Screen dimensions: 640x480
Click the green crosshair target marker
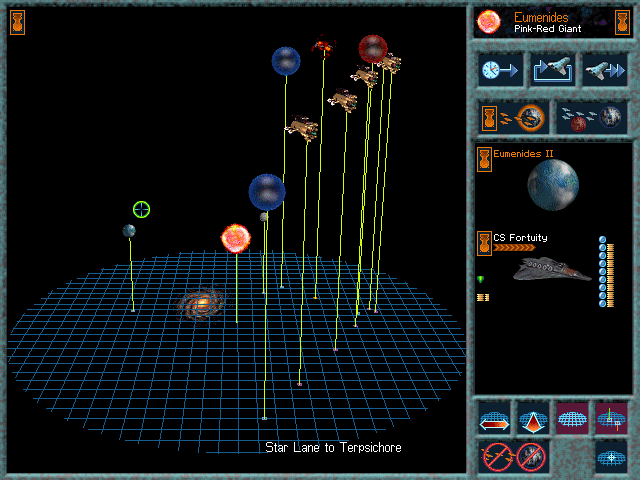point(141,209)
